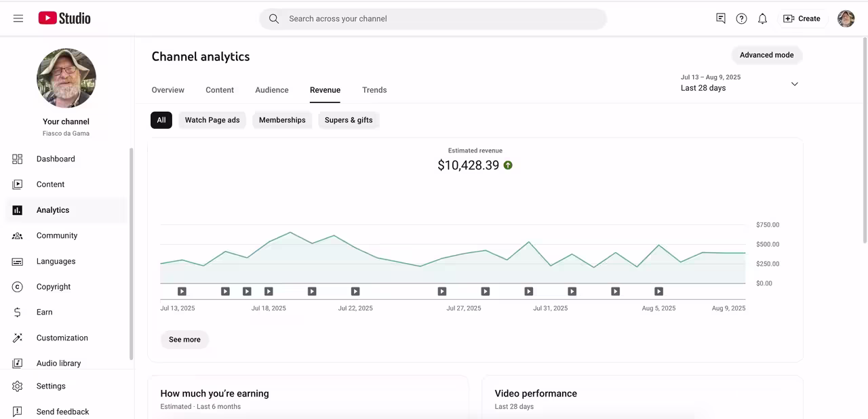Image resolution: width=868 pixels, height=419 pixels.
Task: Click the YouTube Studio logo
Action: point(64,18)
